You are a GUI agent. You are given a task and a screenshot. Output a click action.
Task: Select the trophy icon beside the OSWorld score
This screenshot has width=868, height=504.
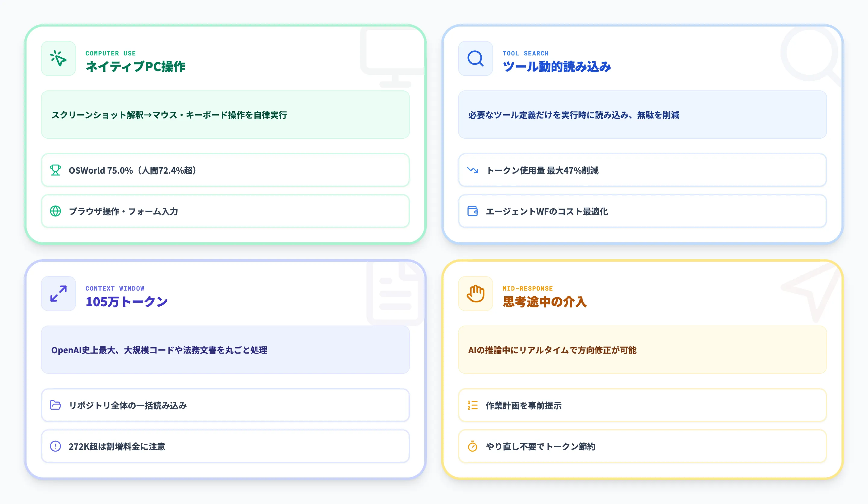(55, 170)
